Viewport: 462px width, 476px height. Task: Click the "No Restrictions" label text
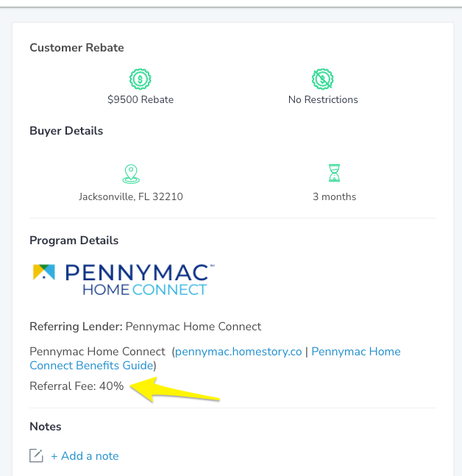pyautogui.click(x=323, y=99)
